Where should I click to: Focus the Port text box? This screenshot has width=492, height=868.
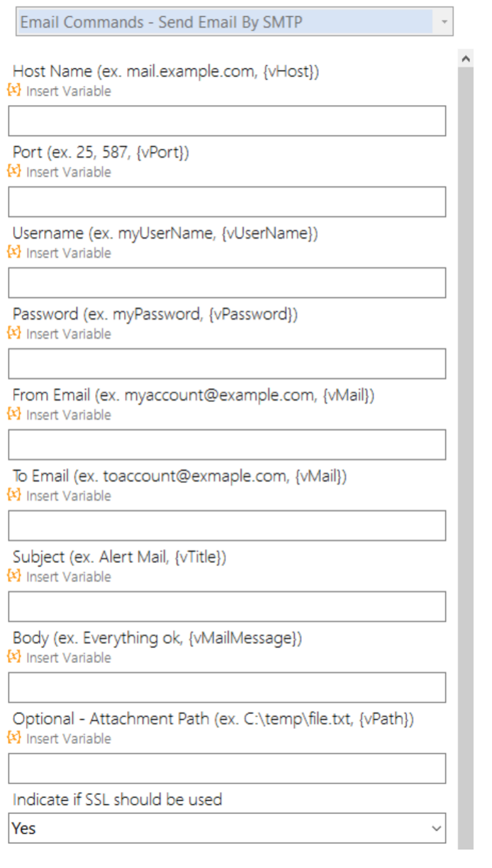(227, 201)
